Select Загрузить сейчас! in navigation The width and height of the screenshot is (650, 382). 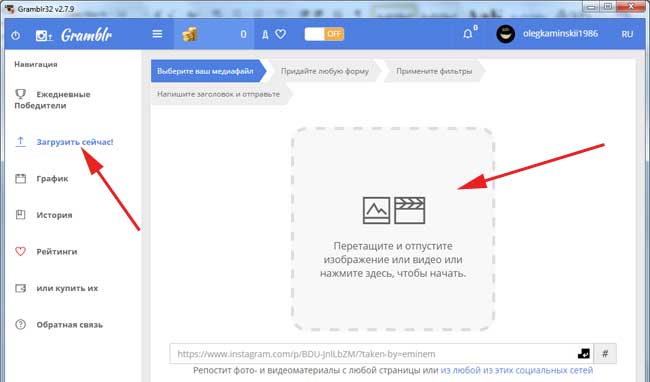click(75, 142)
